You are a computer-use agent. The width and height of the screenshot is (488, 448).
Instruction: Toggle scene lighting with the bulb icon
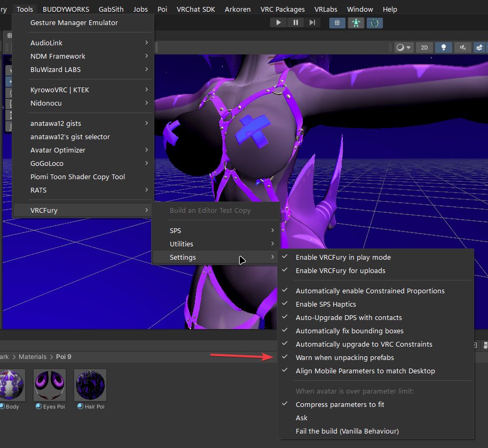tap(444, 47)
